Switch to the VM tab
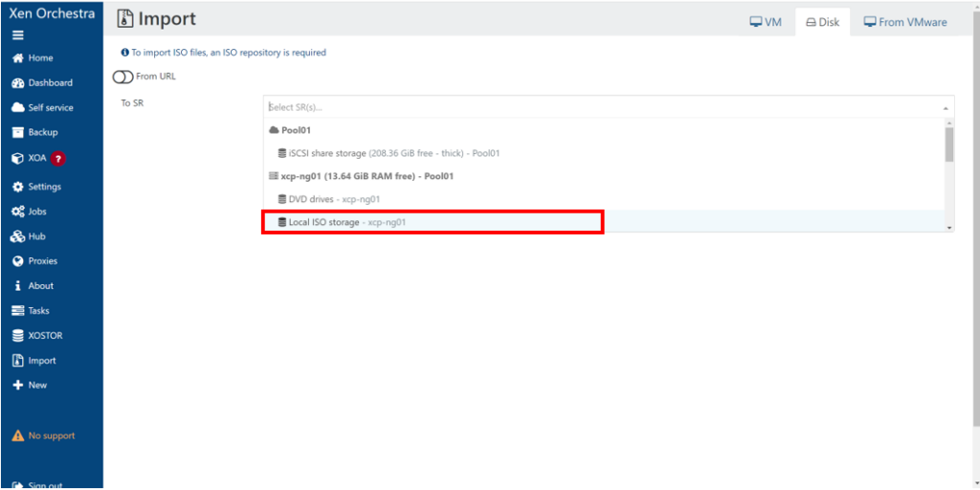The height and width of the screenshot is (490, 980). (x=765, y=22)
